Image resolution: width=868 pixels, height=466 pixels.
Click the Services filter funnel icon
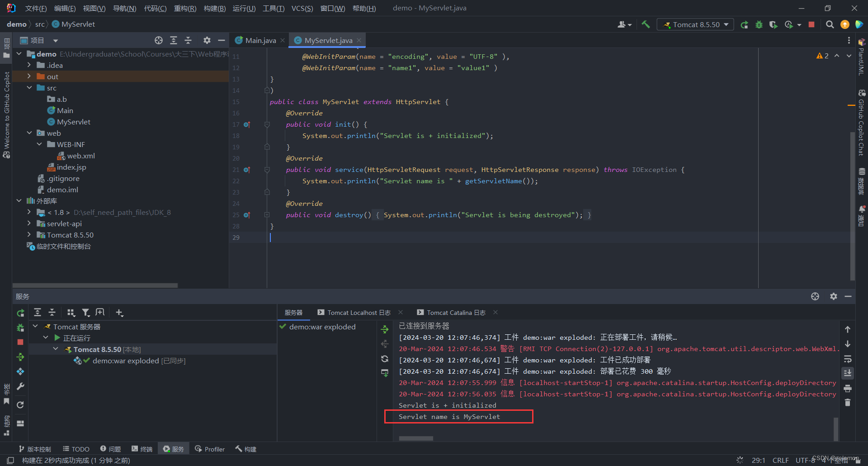pos(85,312)
